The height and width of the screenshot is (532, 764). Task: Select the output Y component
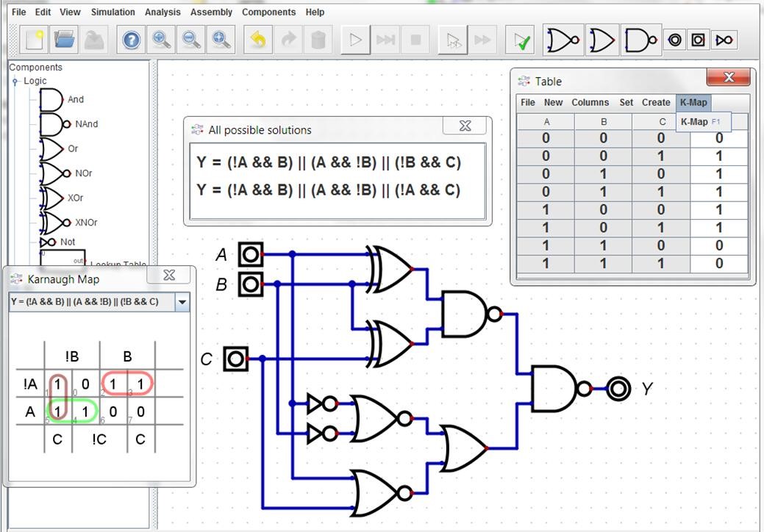pos(619,389)
